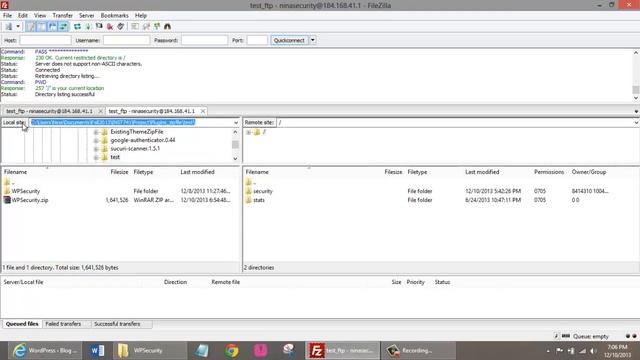Viewport: 640px width, 360px height.
Task: Go to the local parent directory entry
Action: [9, 182]
